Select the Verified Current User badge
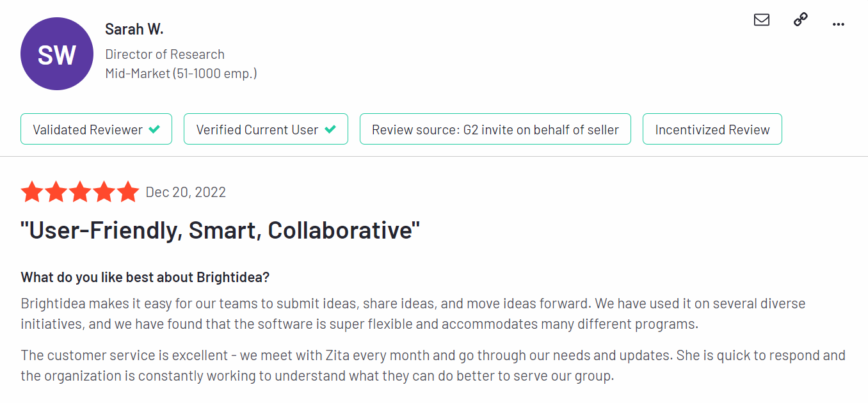 point(266,129)
